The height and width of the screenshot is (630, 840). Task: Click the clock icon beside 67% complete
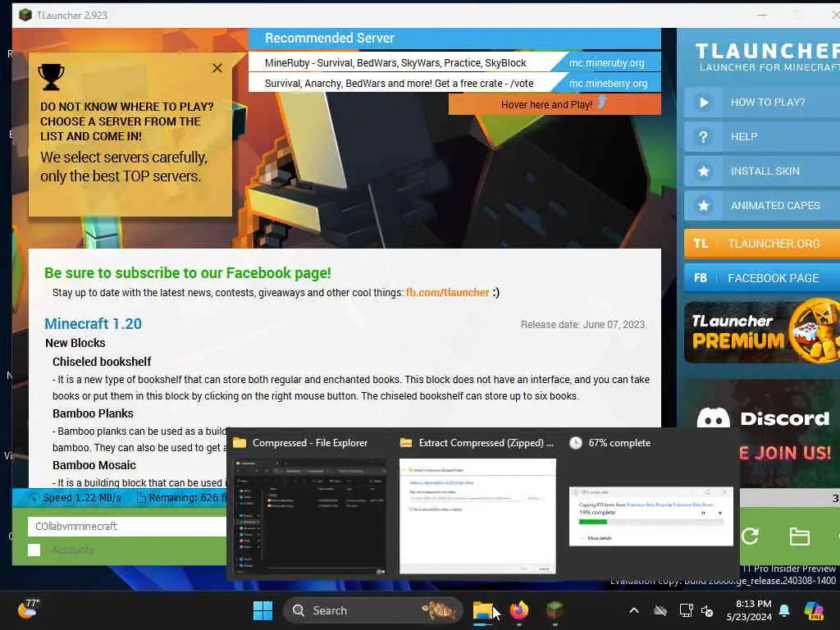575,443
